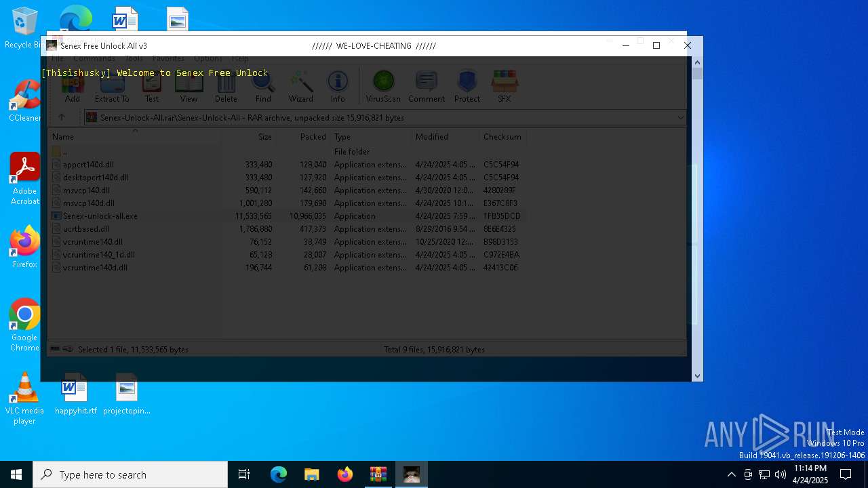Minimize the Senex Free Unlock window
The width and height of the screenshot is (868, 488).
pos(625,45)
